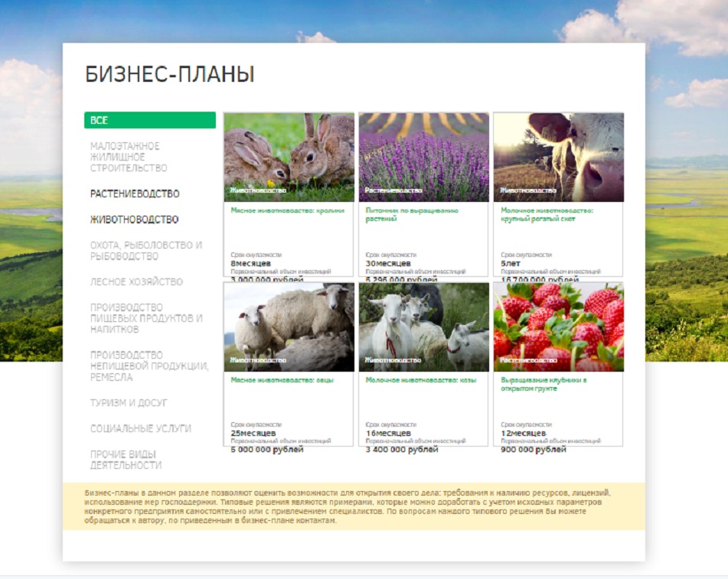Open 'Молочное животноводство: козы' plan link
This screenshot has height=579, width=728.
420,380
